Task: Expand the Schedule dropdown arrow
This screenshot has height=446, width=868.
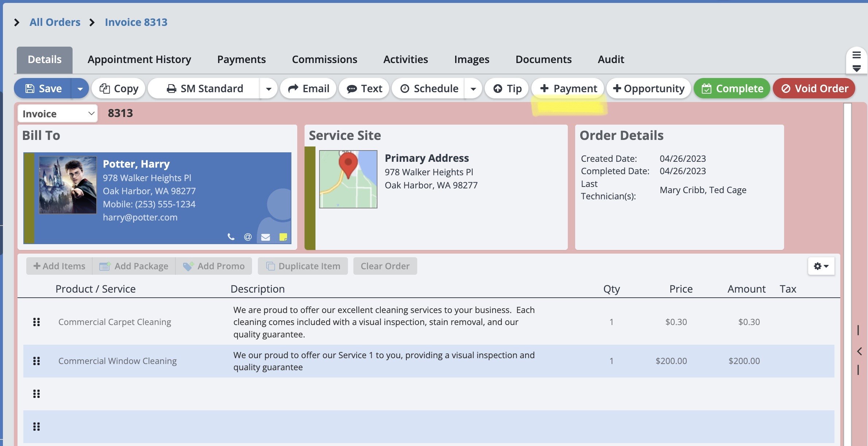Action: (x=473, y=89)
